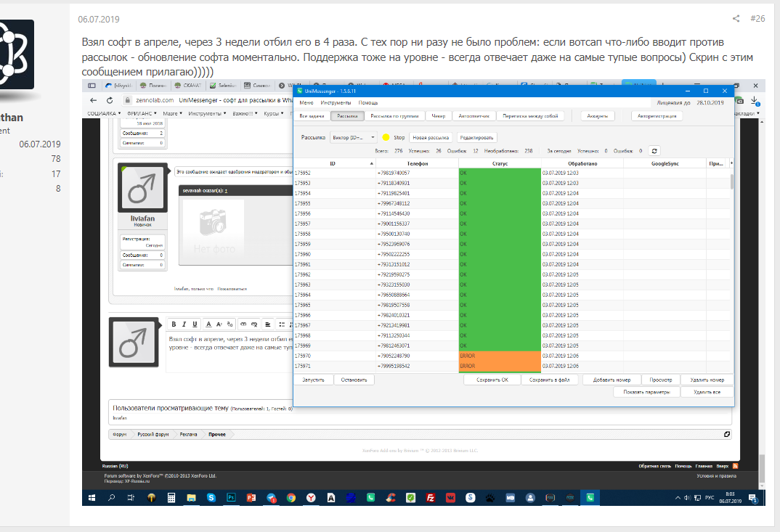Launch FileZilla from the taskbar

(430, 497)
